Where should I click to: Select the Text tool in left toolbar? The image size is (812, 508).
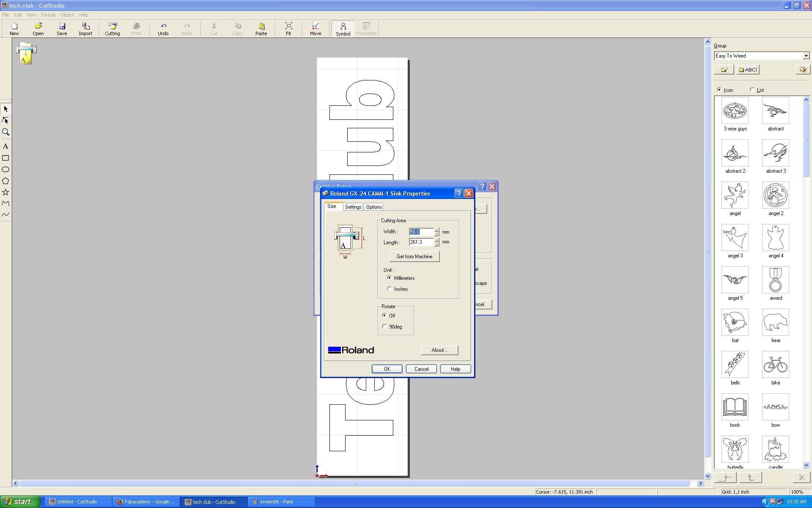pos(5,146)
